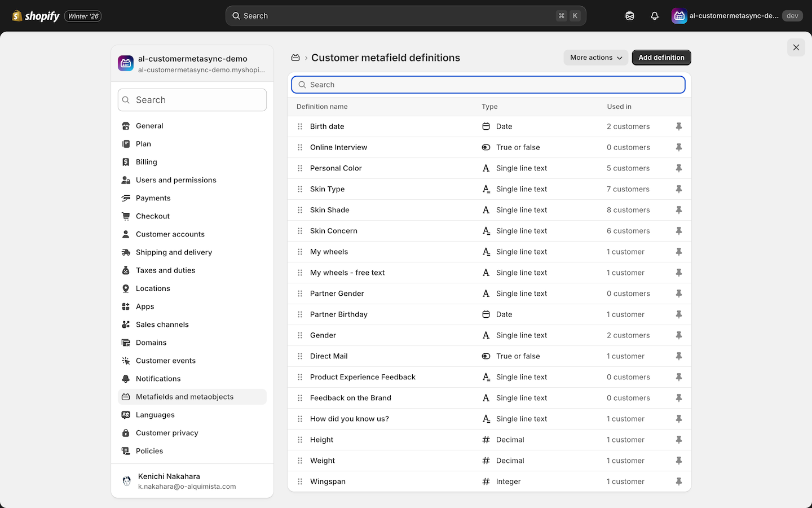Click the metafield definitions search field

pyautogui.click(x=488, y=84)
